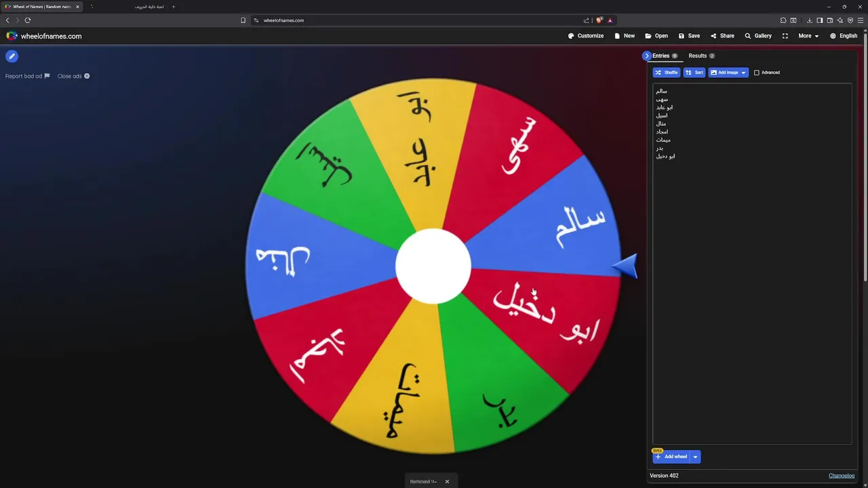The height and width of the screenshot is (488, 868).
Task: Dismiss the Removed notification with X
Action: [447, 481]
